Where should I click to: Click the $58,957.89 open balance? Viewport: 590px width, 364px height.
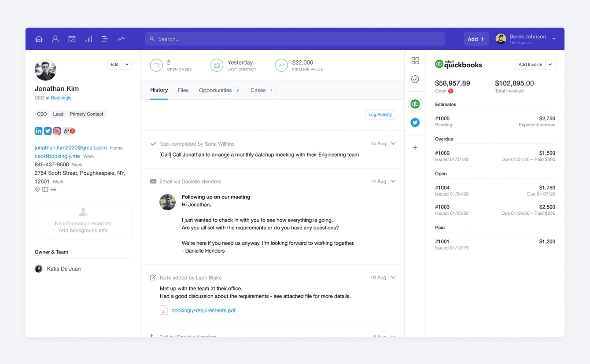pyautogui.click(x=452, y=83)
